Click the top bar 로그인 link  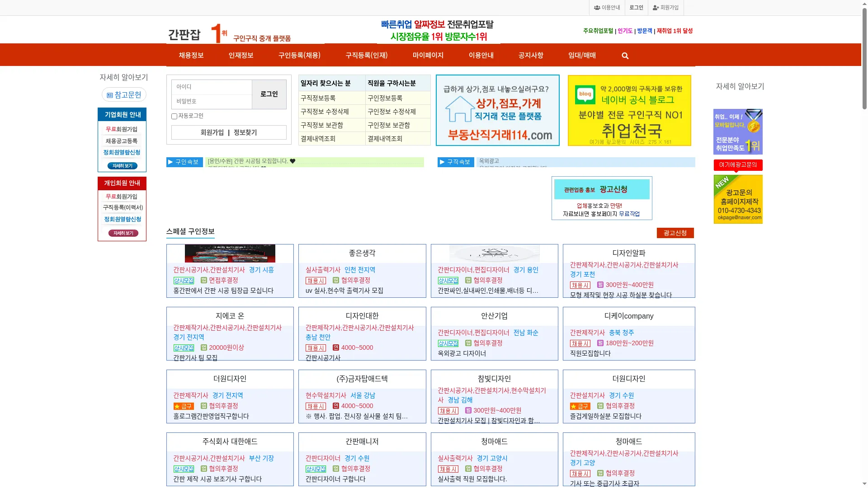636,8
